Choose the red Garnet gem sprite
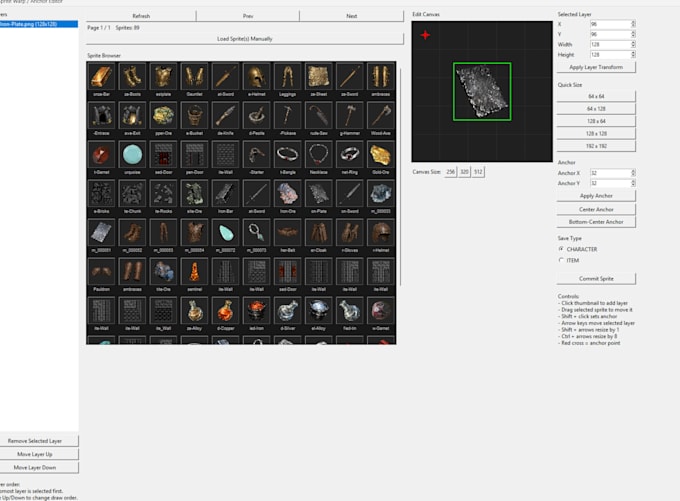This screenshot has width=680, height=501. click(x=101, y=154)
